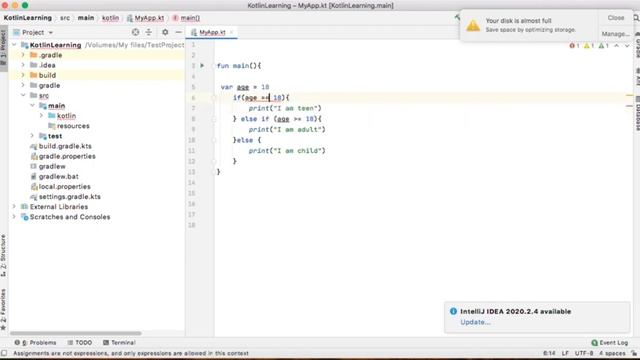Click the locate opened file target icon
This screenshot has width=640, height=360.
tap(136, 32)
